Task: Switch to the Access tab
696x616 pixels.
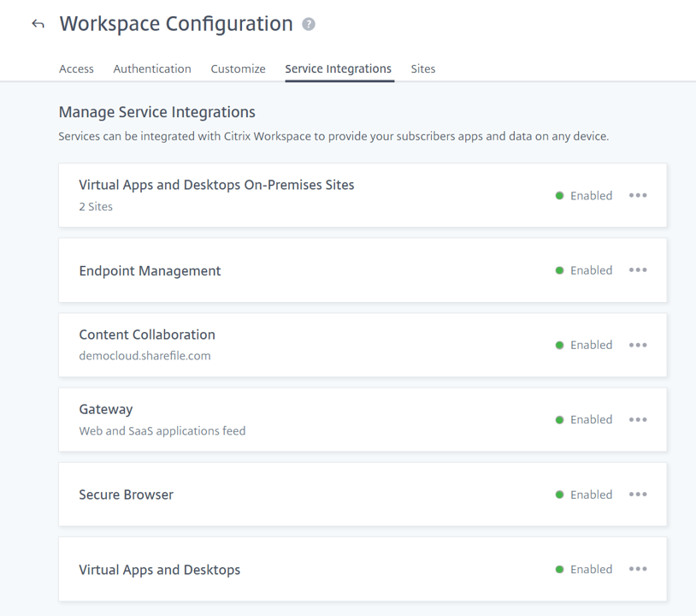Action: 76,69
